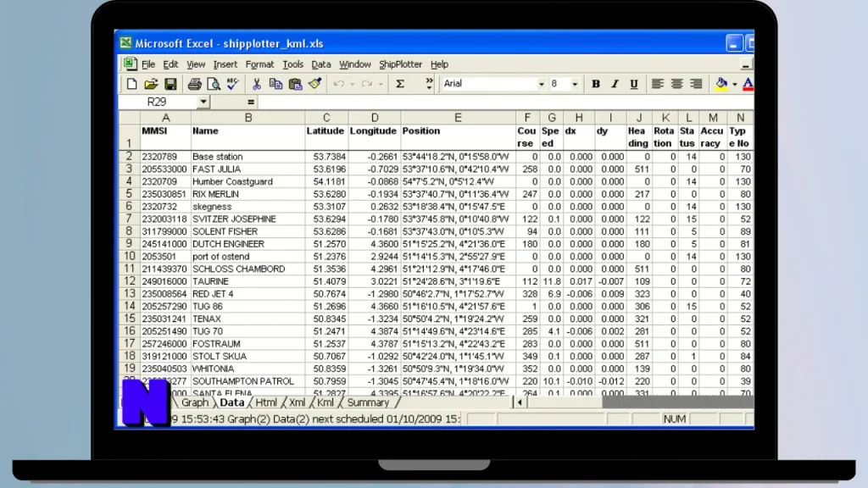
Task: Expand the Name Box dropdown arrow
Action: [x=203, y=102]
